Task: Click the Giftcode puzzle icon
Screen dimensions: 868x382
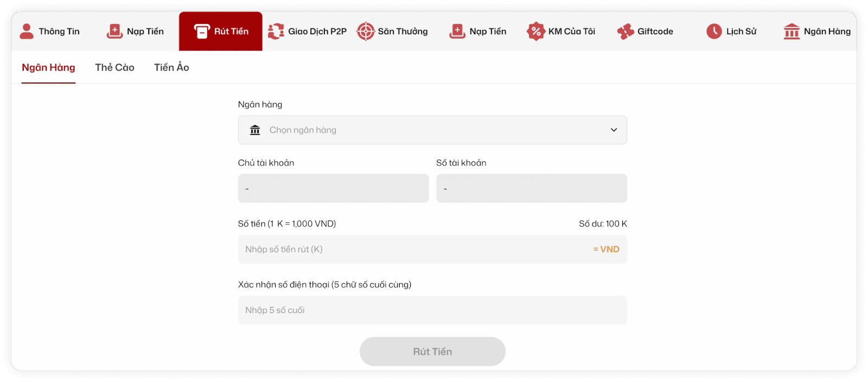Action: [626, 31]
